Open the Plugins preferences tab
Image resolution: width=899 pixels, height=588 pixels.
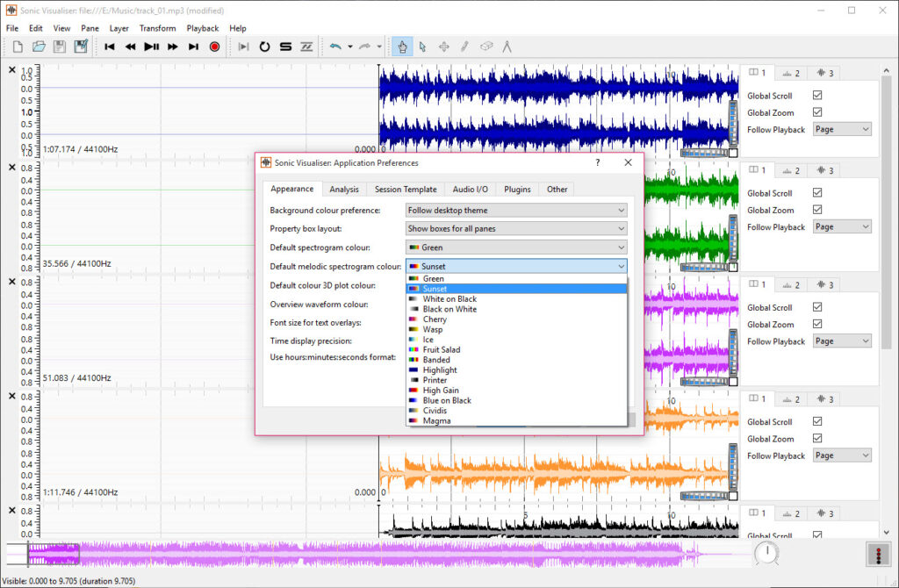[517, 189]
